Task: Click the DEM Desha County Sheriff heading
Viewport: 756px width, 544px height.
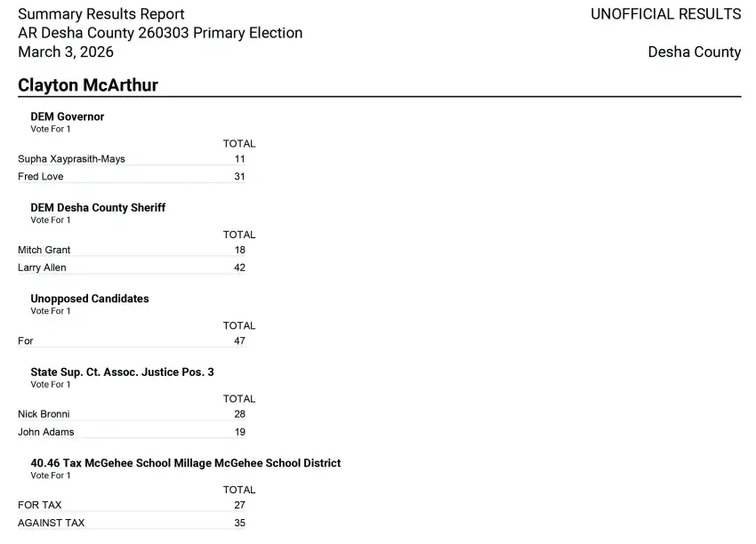Action: click(x=98, y=208)
